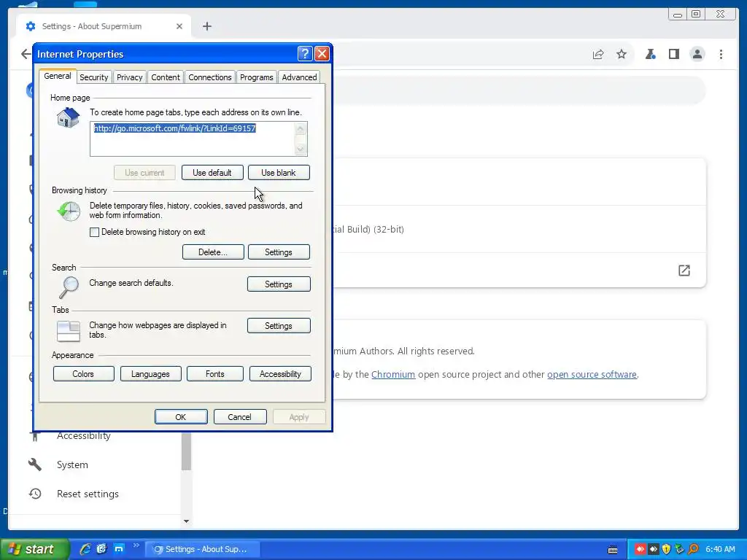Click the Supermium share page icon
Image resolution: width=747 pixels, height=560 pixels.
[x=598, y=54]
